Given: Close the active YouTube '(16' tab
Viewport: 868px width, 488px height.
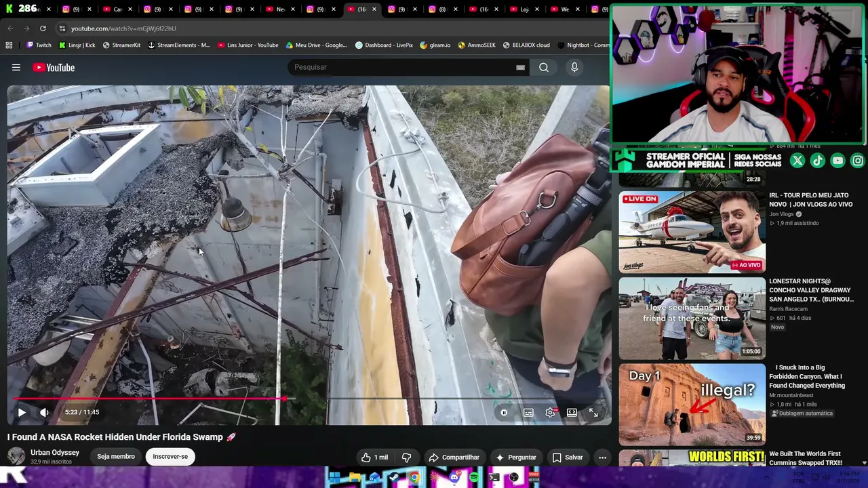Looking at the screenshot, I should [374, 9].
